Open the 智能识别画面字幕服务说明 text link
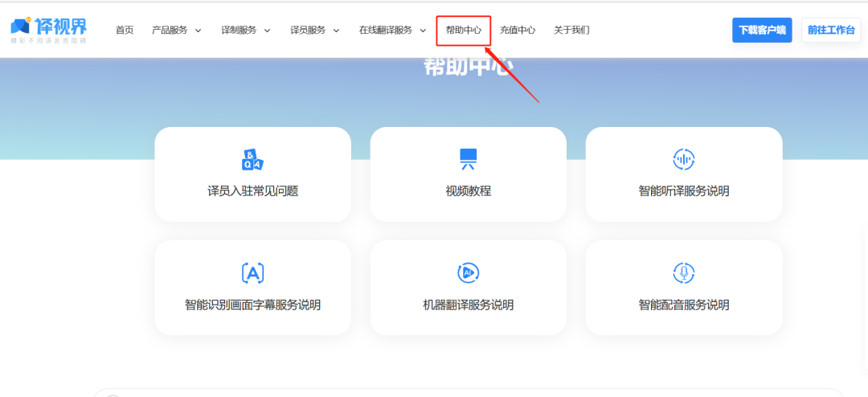 (x=253, y=305)
